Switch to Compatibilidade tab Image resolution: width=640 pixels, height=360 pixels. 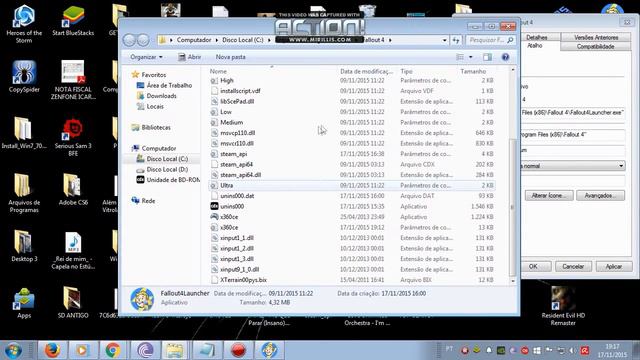click(x=595, y=47)
